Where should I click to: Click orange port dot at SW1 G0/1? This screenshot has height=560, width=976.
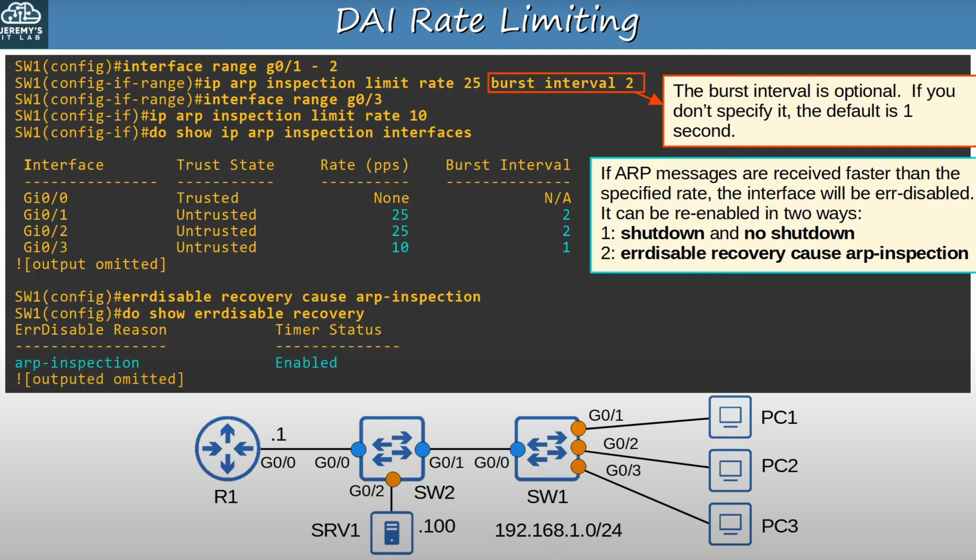pyautogui.click(x=578, y=428)
